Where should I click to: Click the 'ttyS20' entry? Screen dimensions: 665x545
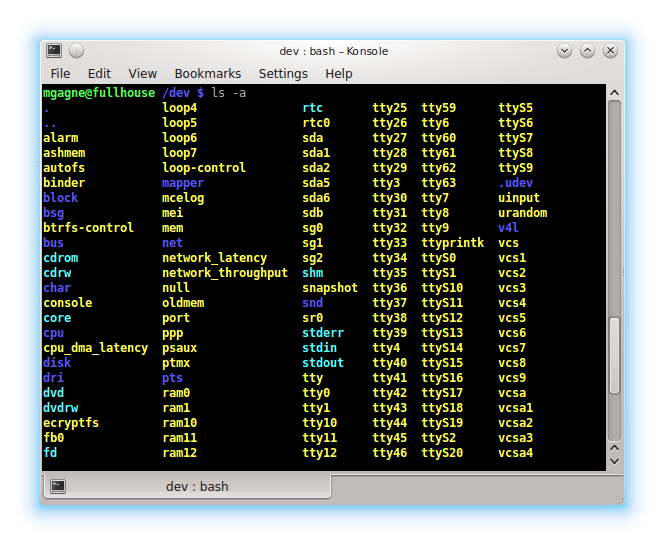442,453
